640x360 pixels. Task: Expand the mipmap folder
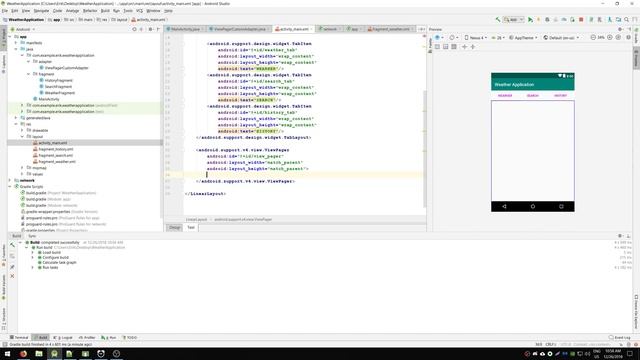pyautogui.click(x=22, y=168)
